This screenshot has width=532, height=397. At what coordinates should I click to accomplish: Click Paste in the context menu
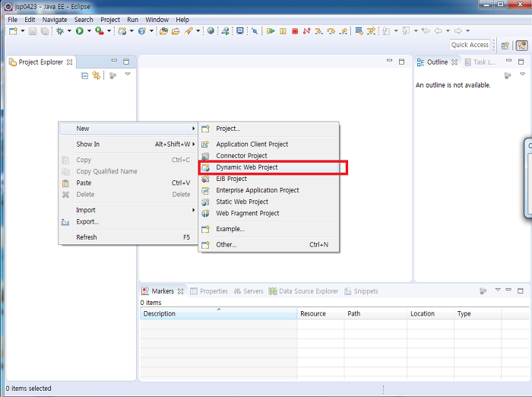pyautogui.click(x=128, y=183)
